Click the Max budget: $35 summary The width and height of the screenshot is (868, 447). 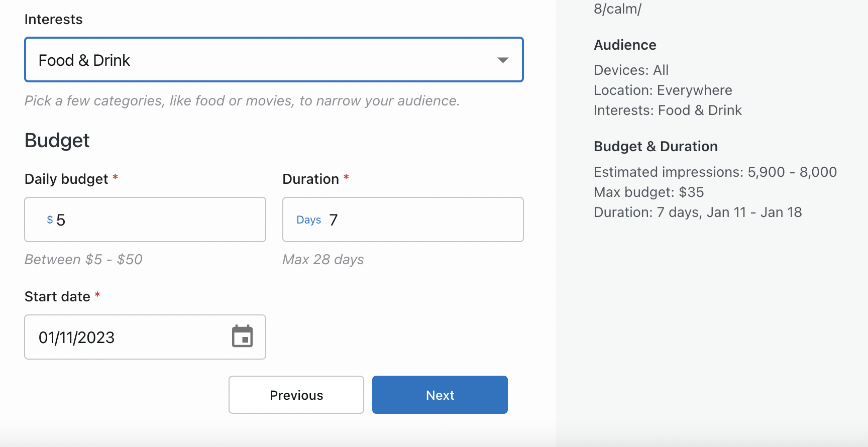(648, 192)
